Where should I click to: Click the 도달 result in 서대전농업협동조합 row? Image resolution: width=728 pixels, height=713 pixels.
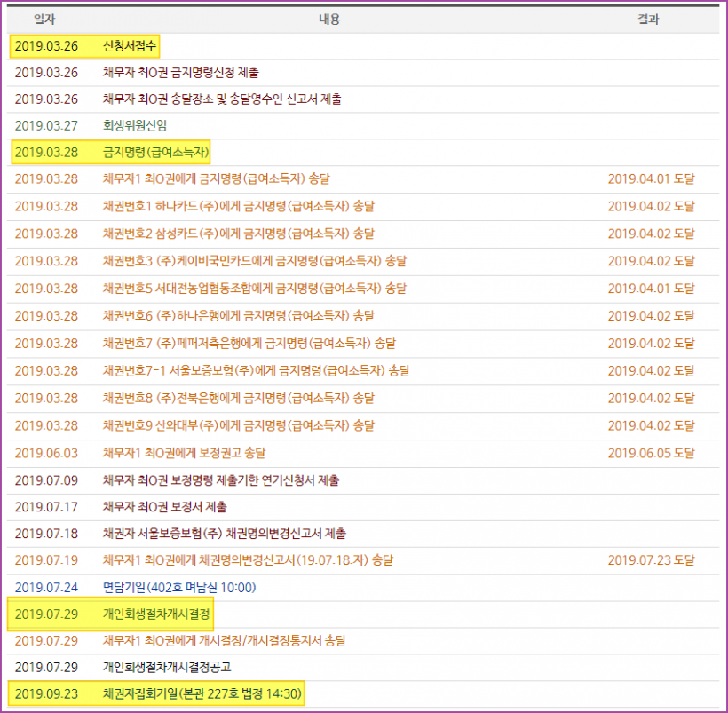click(x=651, y=289)
